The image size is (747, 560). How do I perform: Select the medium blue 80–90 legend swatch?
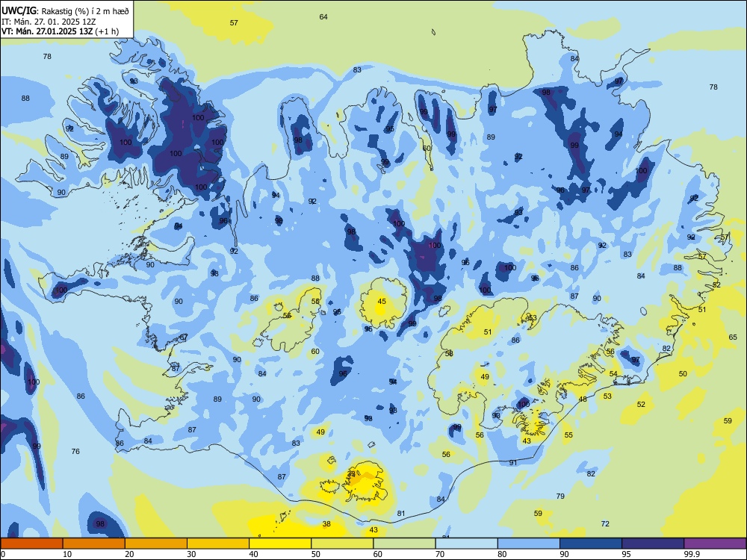click(529, 544)
